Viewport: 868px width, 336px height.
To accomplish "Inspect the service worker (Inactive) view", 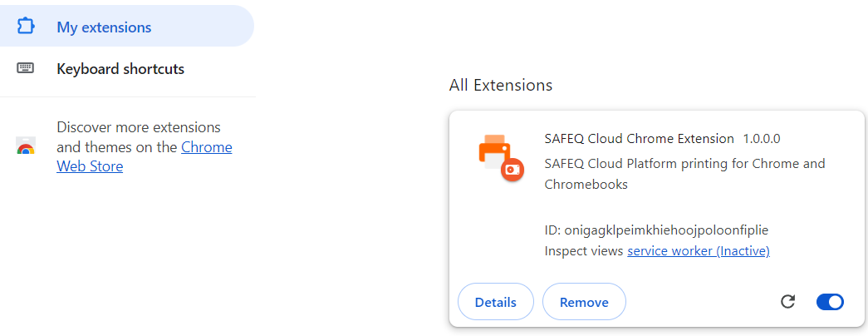I will click(x=698, y=250).
